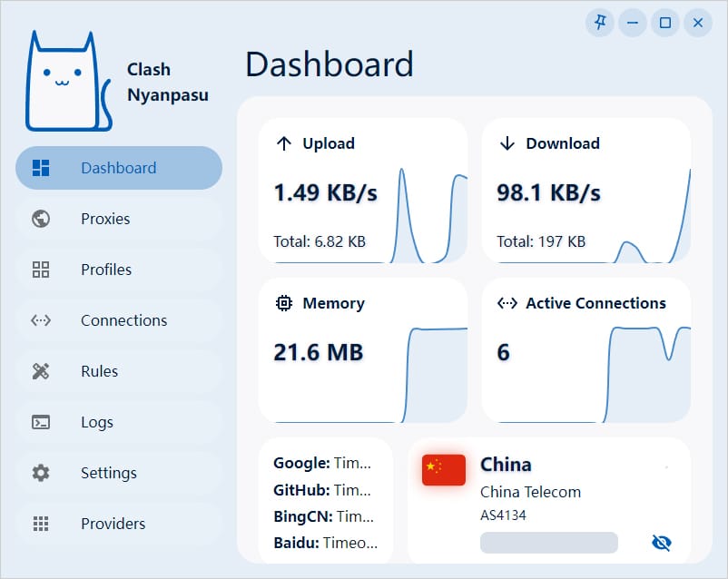Open the Proxies page

[105, 219]
